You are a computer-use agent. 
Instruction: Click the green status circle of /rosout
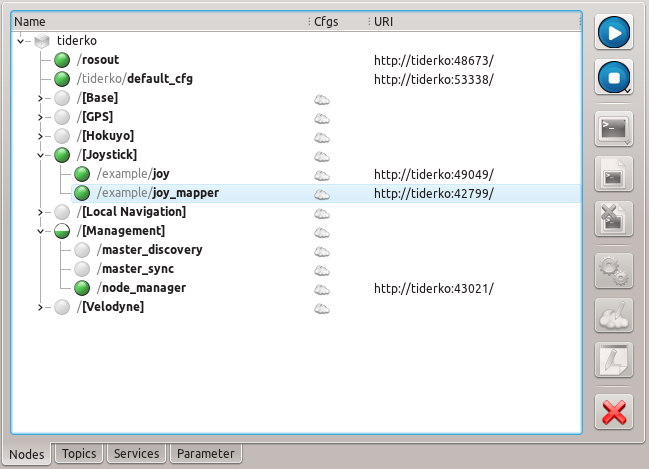click(62, 61)
